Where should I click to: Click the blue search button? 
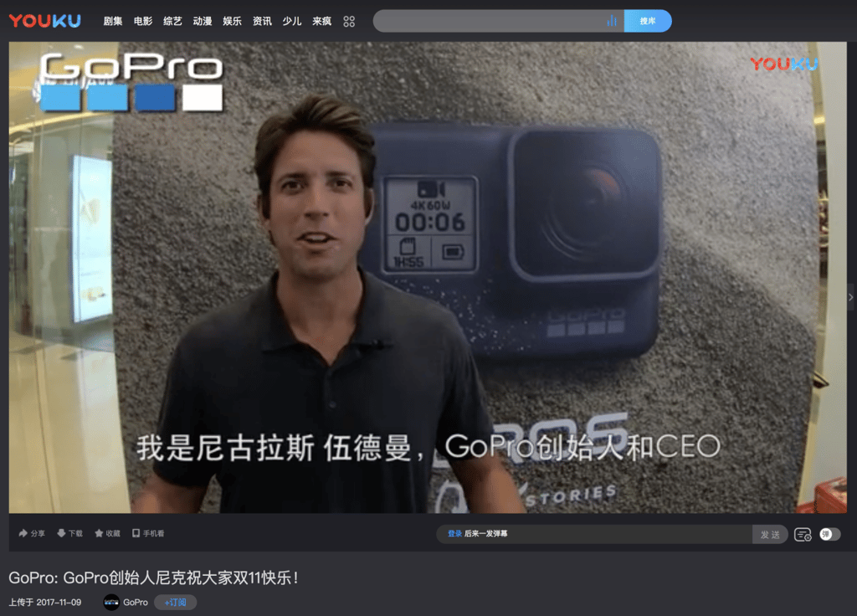coord(648,21)
